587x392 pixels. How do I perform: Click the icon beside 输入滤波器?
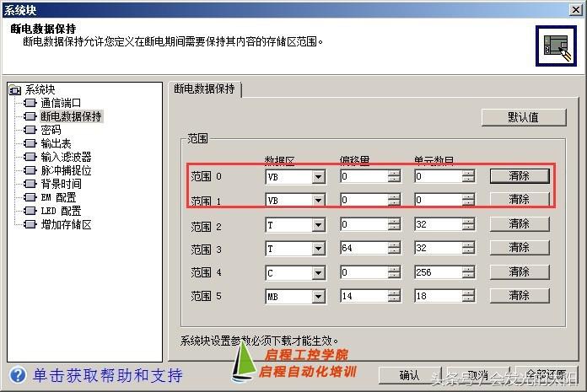pyautogui.click(x=30, y=157)
